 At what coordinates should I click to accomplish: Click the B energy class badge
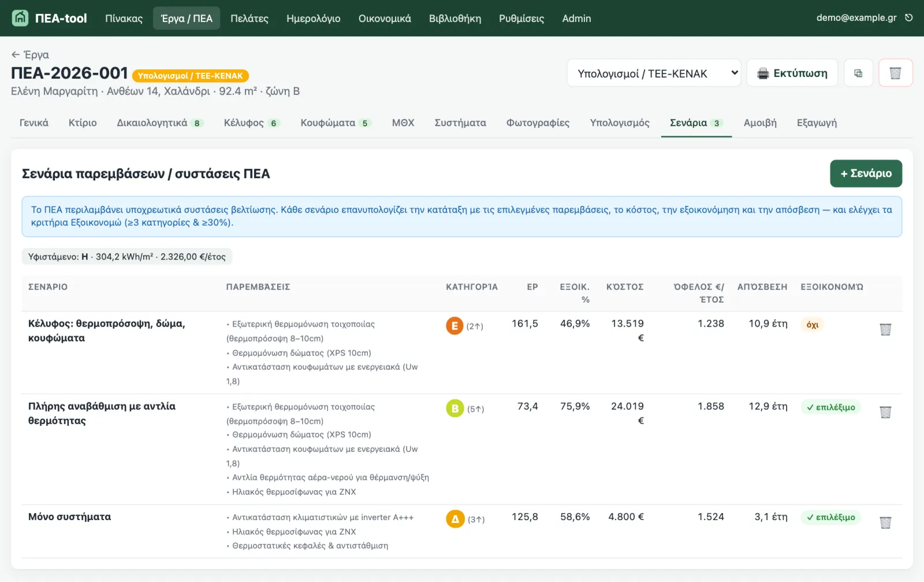455,409
